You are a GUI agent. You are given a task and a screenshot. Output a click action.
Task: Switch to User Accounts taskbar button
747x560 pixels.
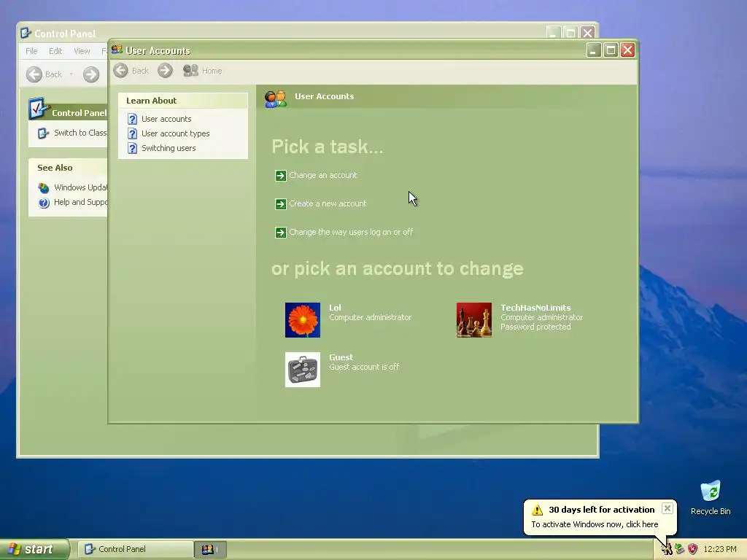tap(210, 550)
